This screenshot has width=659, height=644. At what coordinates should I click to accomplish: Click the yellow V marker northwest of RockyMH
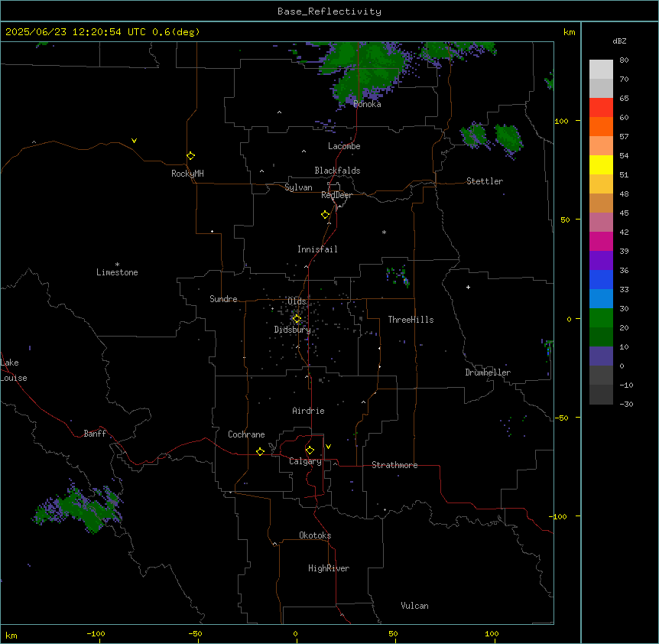[134, 141]
